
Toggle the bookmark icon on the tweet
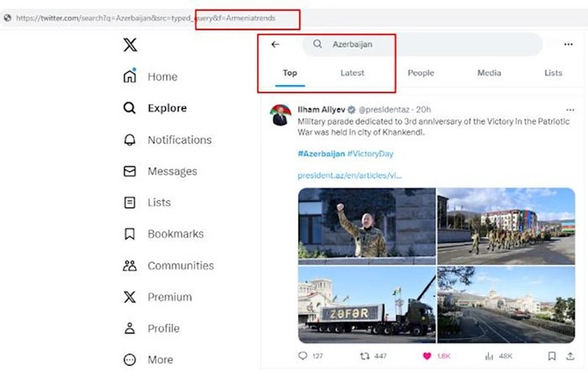[552, 356]
